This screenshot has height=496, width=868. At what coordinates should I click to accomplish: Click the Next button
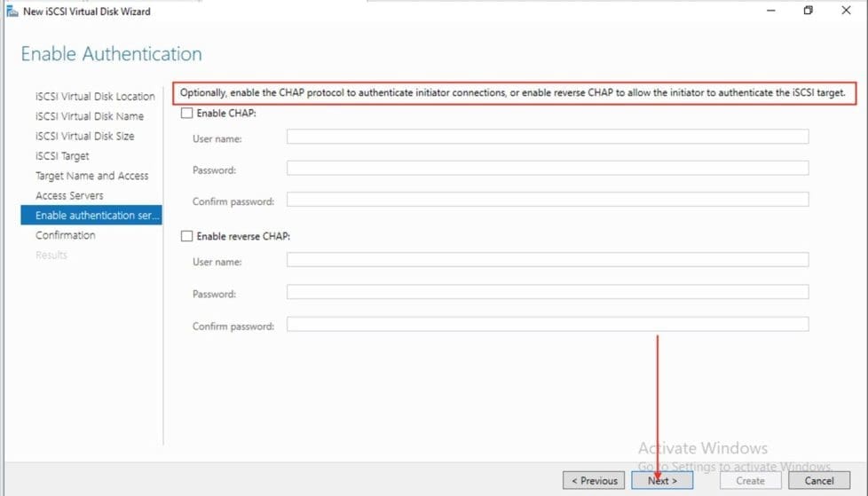coord(662,480)
